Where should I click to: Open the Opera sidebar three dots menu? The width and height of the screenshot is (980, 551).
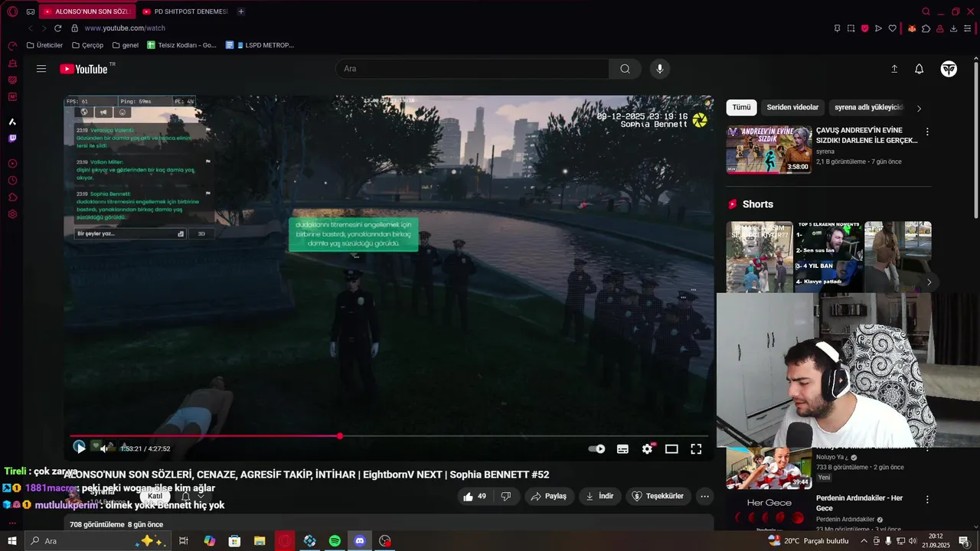tap(12, 523)
